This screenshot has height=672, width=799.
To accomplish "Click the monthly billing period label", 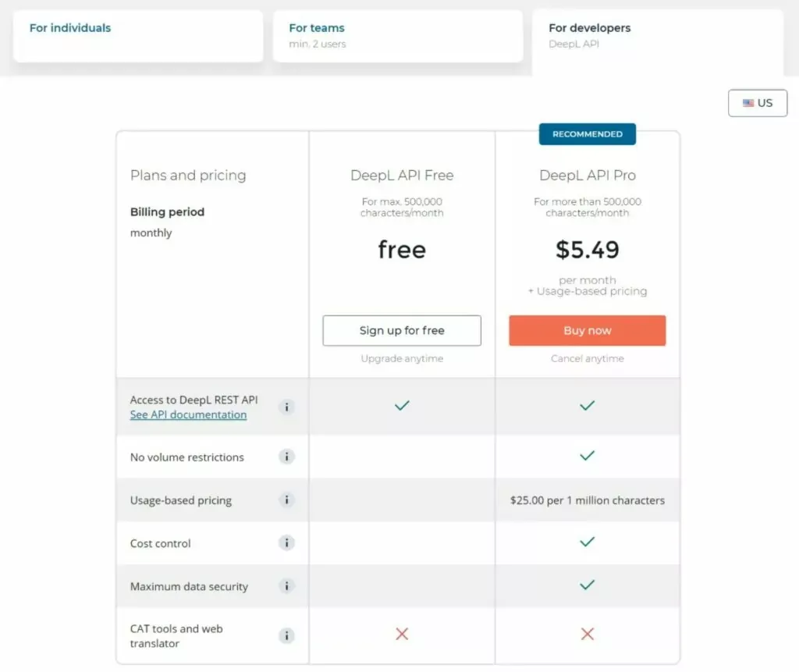I will coord(151,233).
